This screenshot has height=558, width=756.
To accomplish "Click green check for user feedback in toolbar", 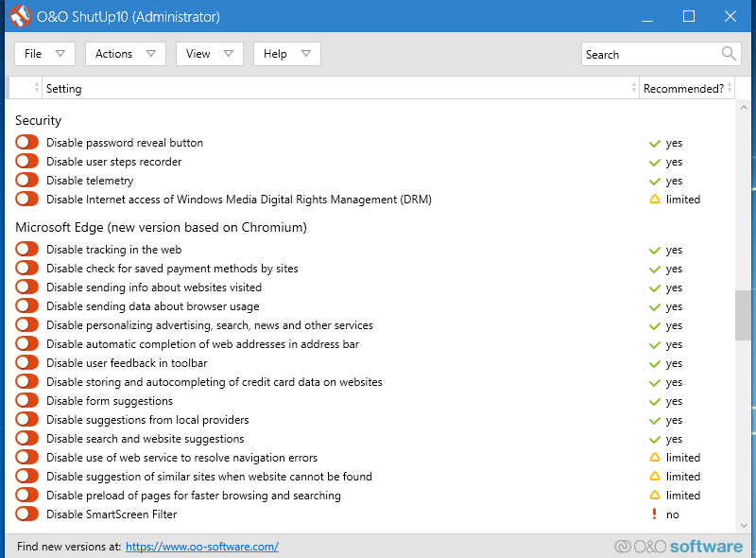I will tap(655, 363).
